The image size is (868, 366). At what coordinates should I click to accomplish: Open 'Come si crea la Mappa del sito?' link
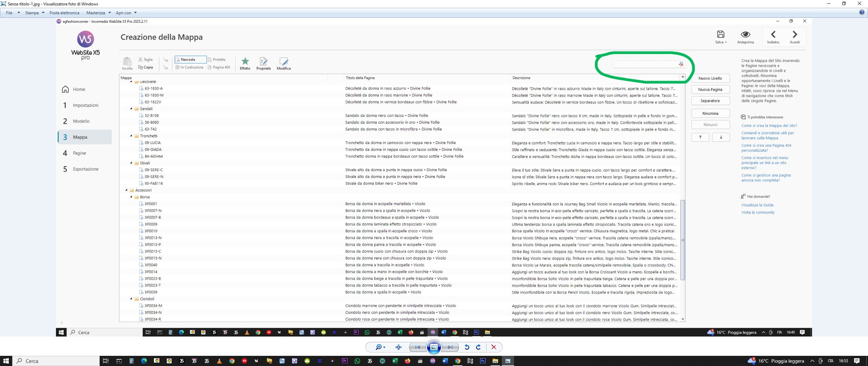pos(769,126)
